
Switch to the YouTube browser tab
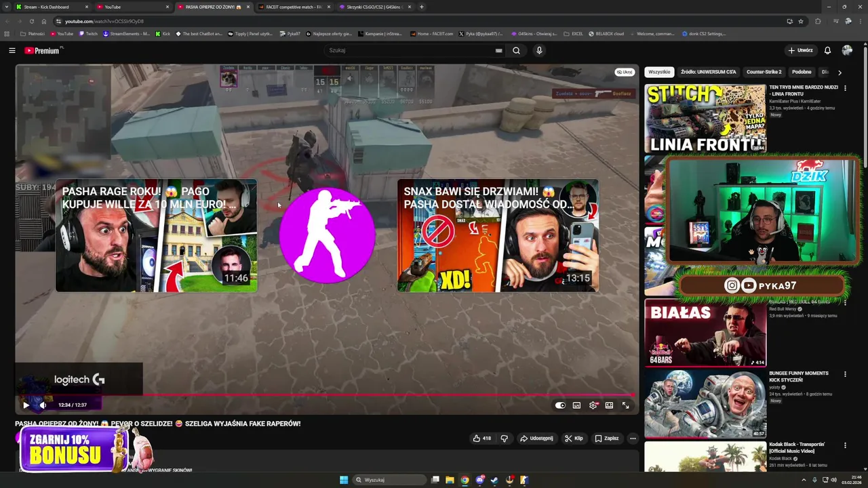(132, 7)
